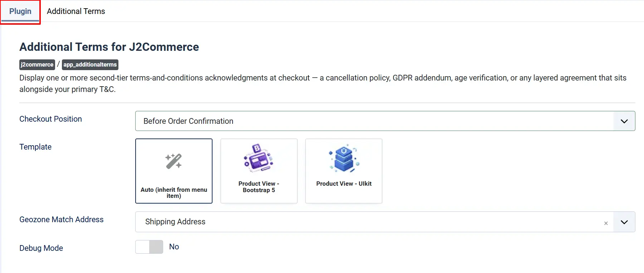Select the Auto (inherit from menu item) card
Viewport: 644px width, 273px height.
pos(174,171)
